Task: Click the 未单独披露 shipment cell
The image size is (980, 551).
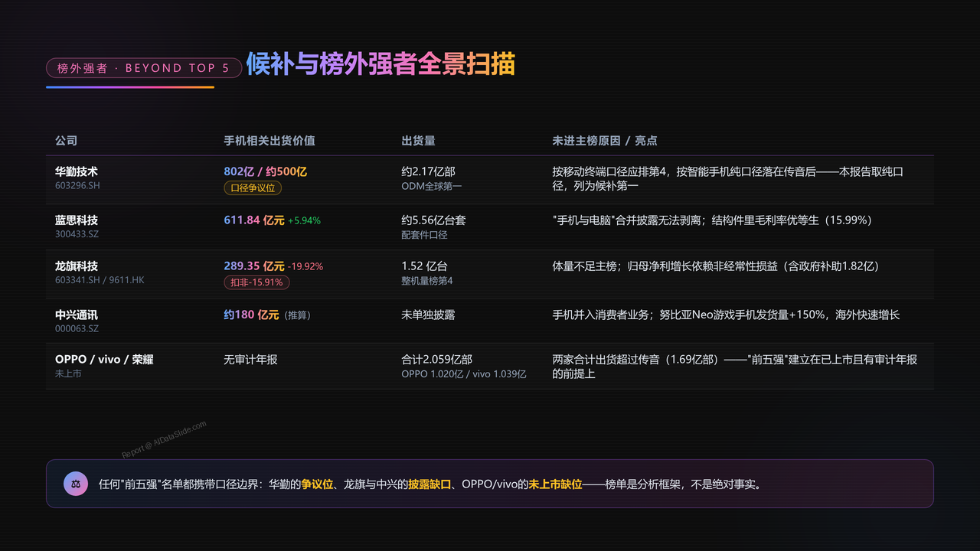Action: [x=428, y=315]
